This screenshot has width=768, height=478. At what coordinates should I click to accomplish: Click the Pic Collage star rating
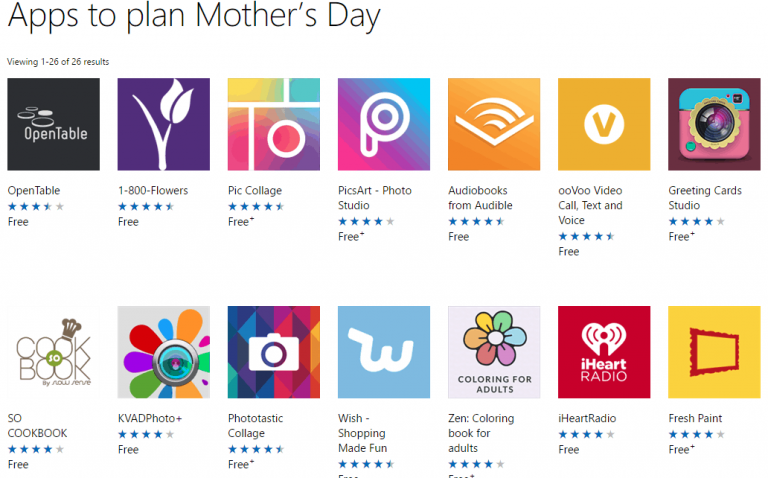tap(256, 207)
